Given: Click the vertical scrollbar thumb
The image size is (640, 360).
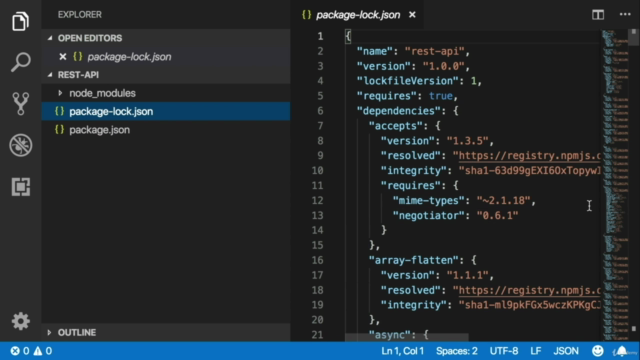Looking at the screenshot, I should point(634,38).
